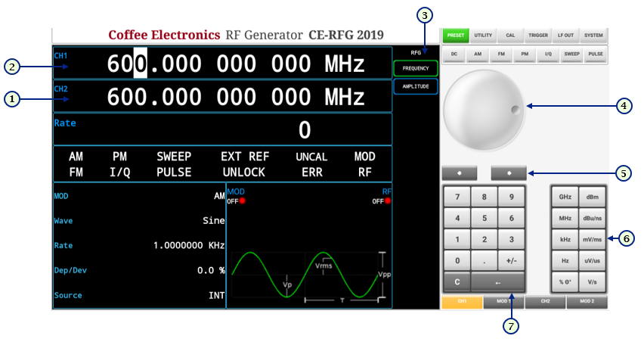Click the green PRESET button
The height and width of the screenshot is (342, 644).
click(x=455, y=35)
